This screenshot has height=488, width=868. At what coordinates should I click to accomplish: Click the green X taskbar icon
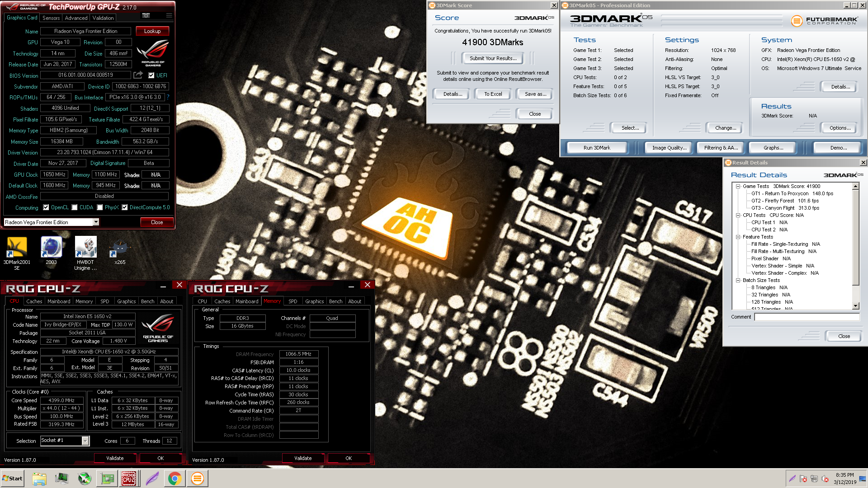tap(85, 479)
